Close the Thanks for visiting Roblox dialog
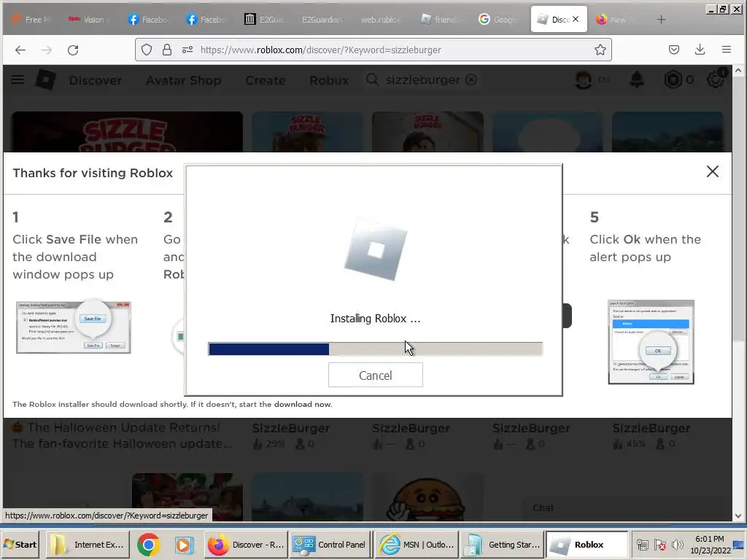 (x=712, y=171)
